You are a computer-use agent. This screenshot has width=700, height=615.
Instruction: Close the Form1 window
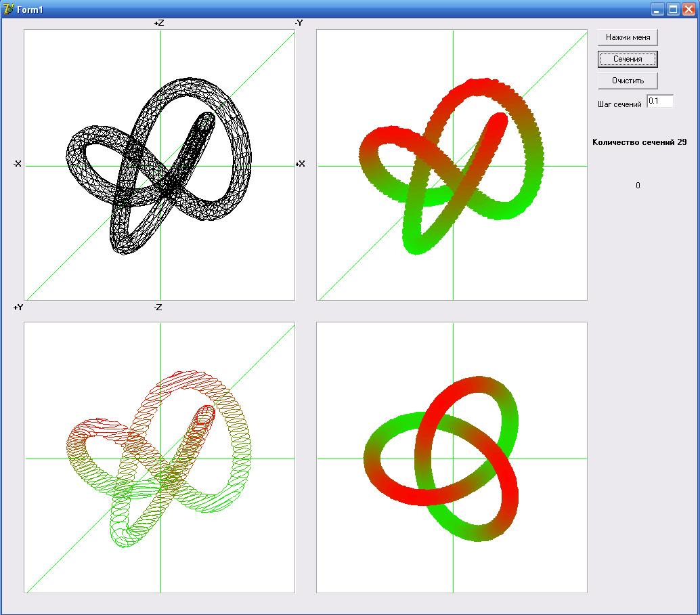click(689, 9)
